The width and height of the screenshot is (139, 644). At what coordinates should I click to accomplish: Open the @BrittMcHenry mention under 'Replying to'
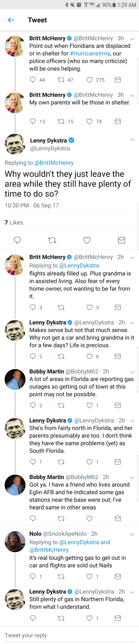(x=54, y=163)
